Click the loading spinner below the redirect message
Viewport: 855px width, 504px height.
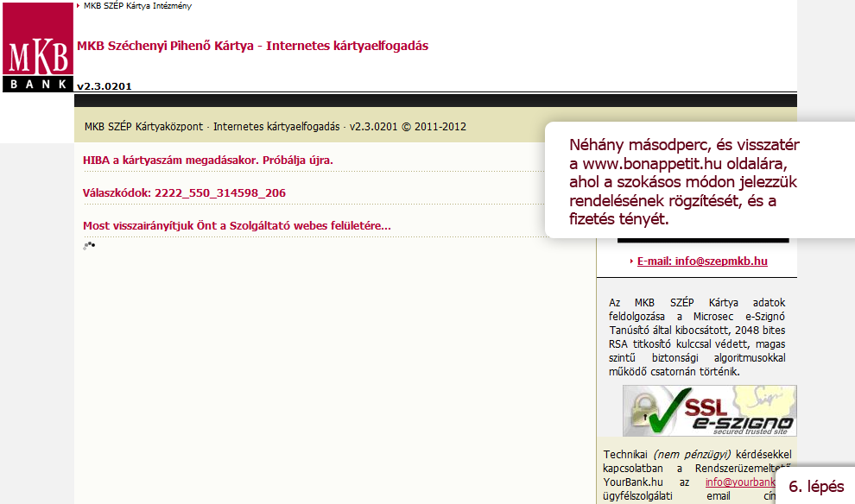(x=89, y=246)
